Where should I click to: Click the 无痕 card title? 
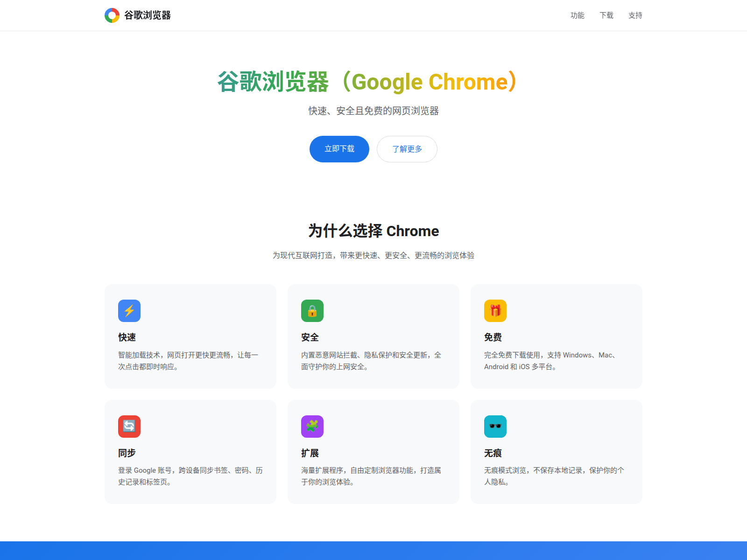point(493,453)
